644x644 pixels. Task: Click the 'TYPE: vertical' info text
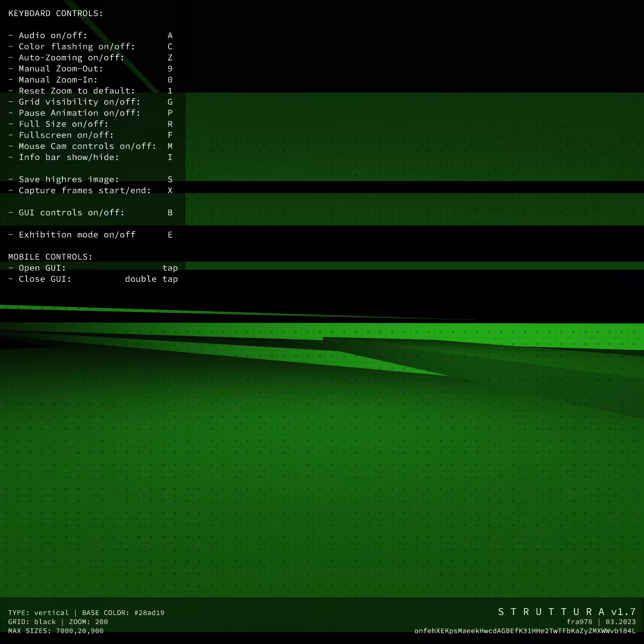(38, 613)
